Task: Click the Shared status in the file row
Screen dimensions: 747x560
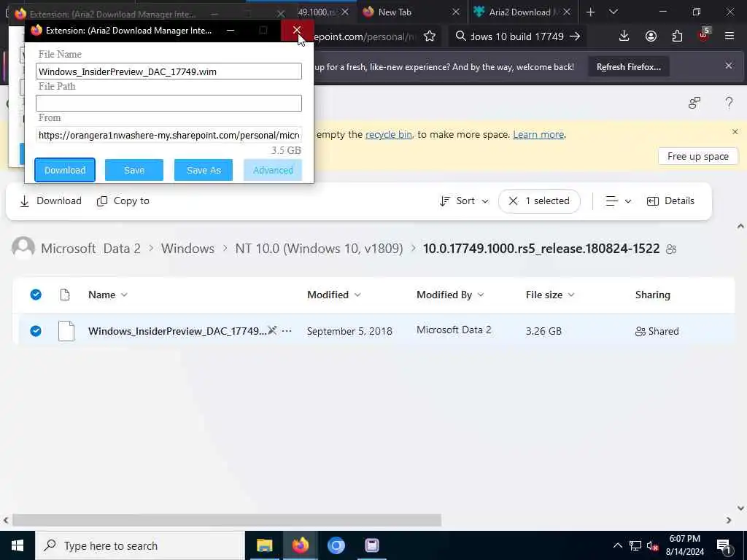Action: [657, 332]
